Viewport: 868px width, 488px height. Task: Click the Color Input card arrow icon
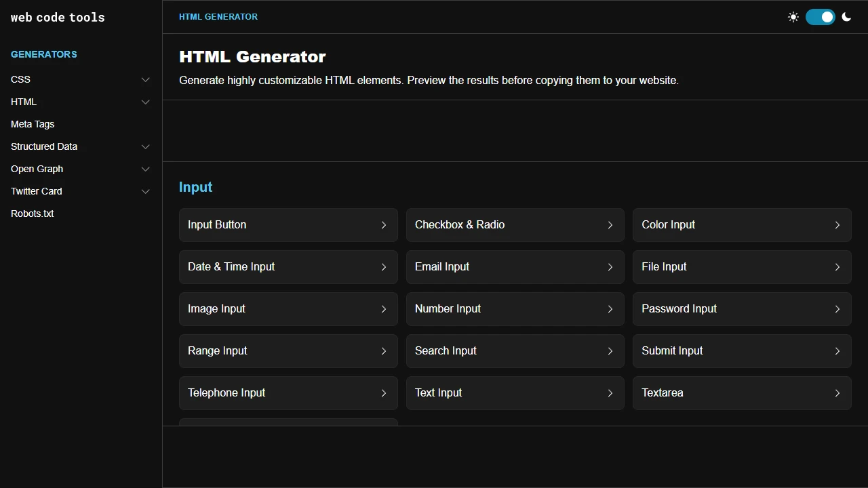[837, 224]
